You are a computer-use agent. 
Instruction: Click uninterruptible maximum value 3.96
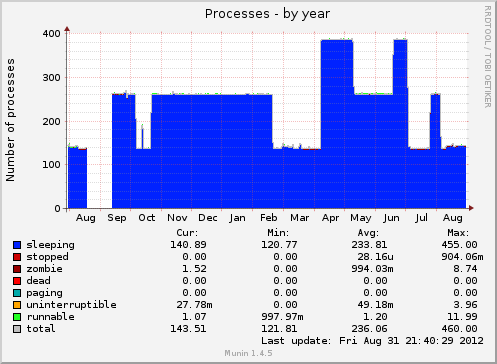(465, 305)
